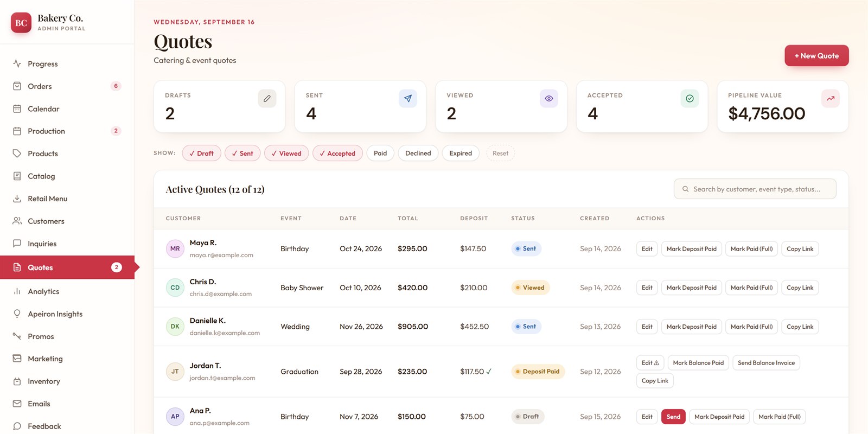The image size is (868, 434).
Task: Enable the Paid filter chip
Action: tap(380, 153)
